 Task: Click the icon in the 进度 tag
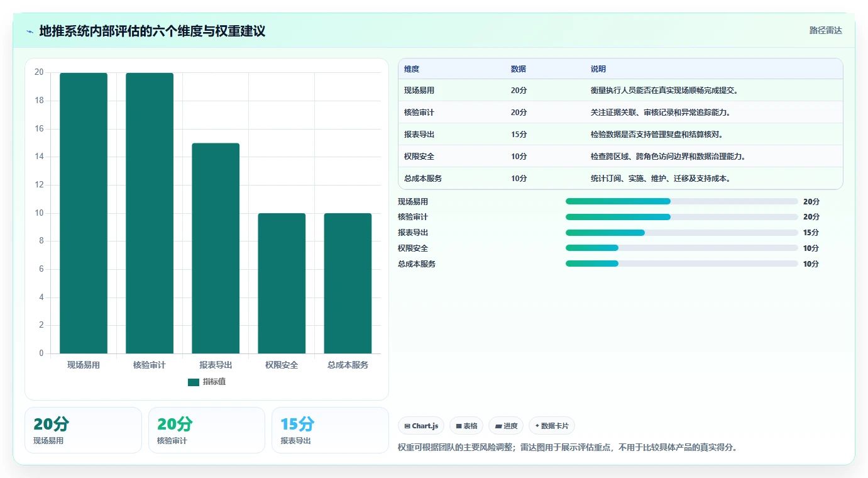click(x=498, y=426)
